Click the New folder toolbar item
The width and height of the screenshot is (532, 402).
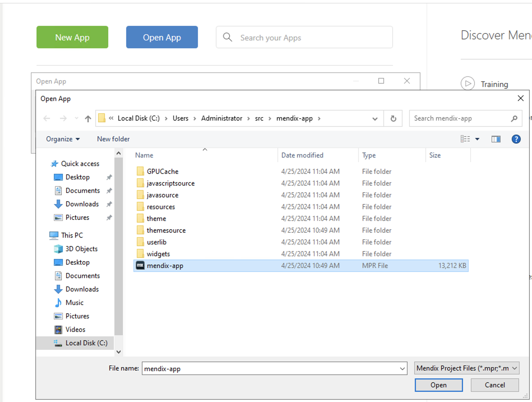coord(113,139)
